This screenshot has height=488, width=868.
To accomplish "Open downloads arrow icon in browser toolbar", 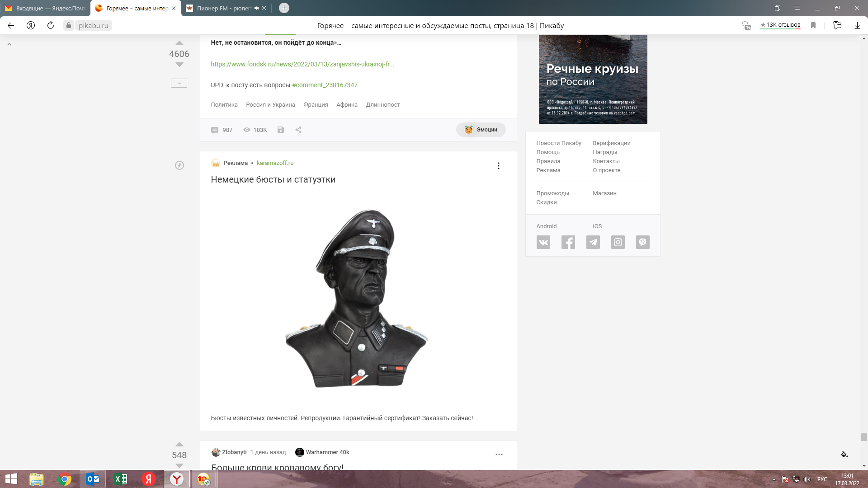I will [857, 25].
